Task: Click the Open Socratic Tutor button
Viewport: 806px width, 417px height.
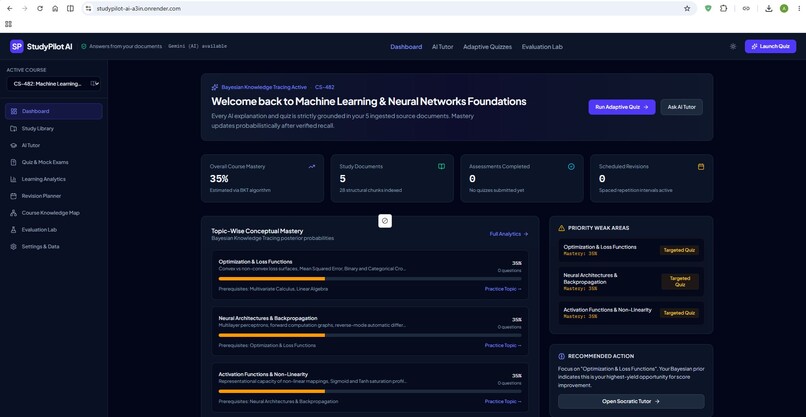Action: pyautogui.click(x=631, y=402)
